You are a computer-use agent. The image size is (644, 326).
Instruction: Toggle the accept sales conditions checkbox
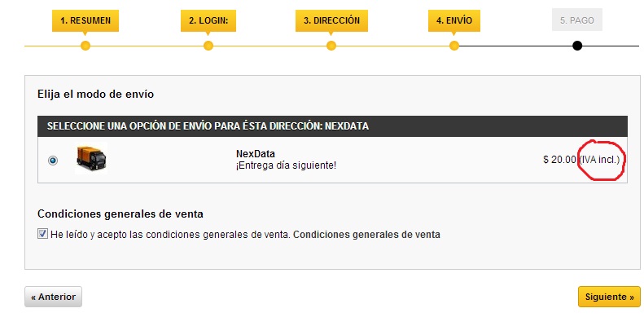pos(43,234)
